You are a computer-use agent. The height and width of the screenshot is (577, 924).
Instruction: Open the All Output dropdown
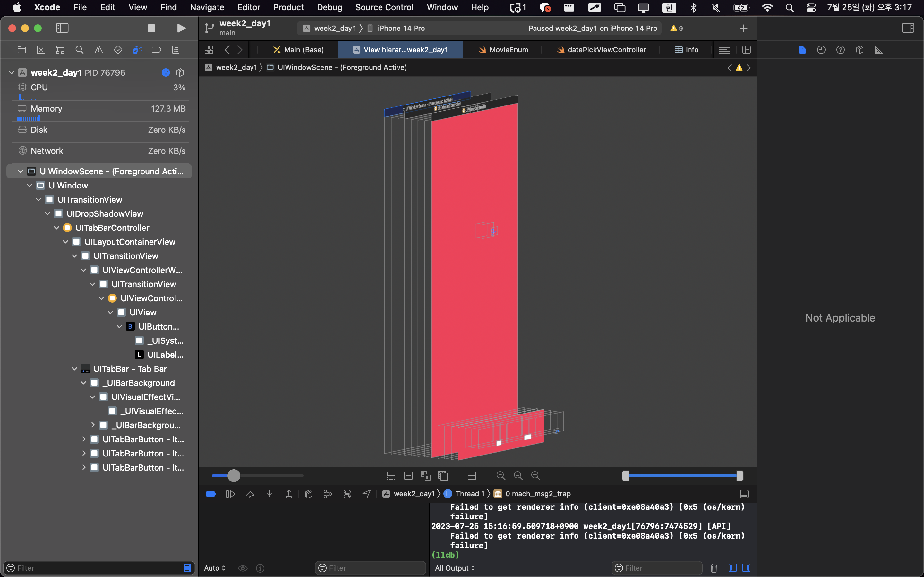pyautogui.click(x=455, y=568)
